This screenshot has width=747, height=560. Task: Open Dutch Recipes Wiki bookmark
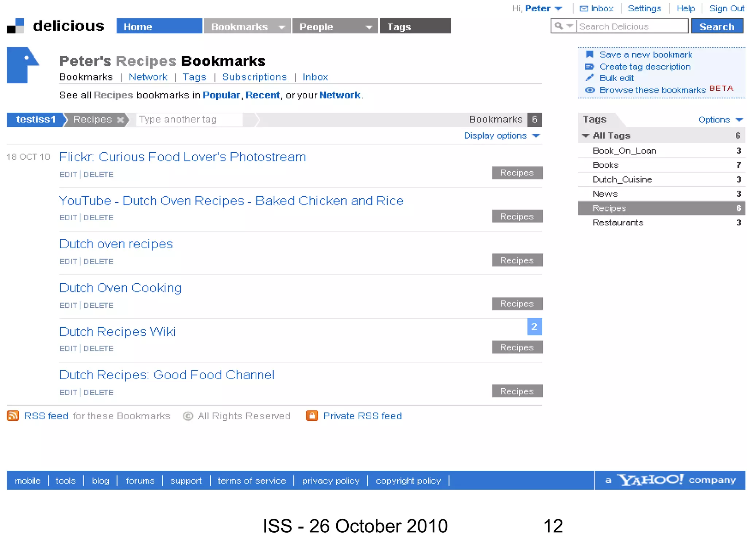coord(117,332)
